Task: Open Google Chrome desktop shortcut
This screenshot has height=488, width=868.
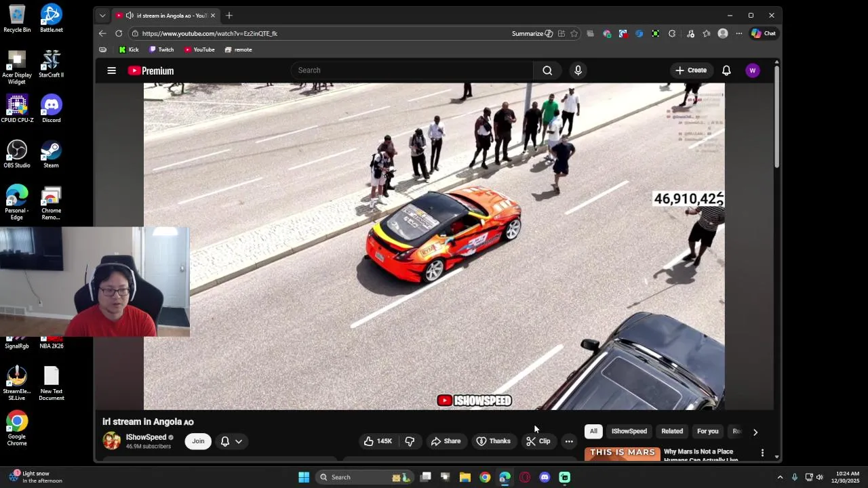Action: [17, 428]
